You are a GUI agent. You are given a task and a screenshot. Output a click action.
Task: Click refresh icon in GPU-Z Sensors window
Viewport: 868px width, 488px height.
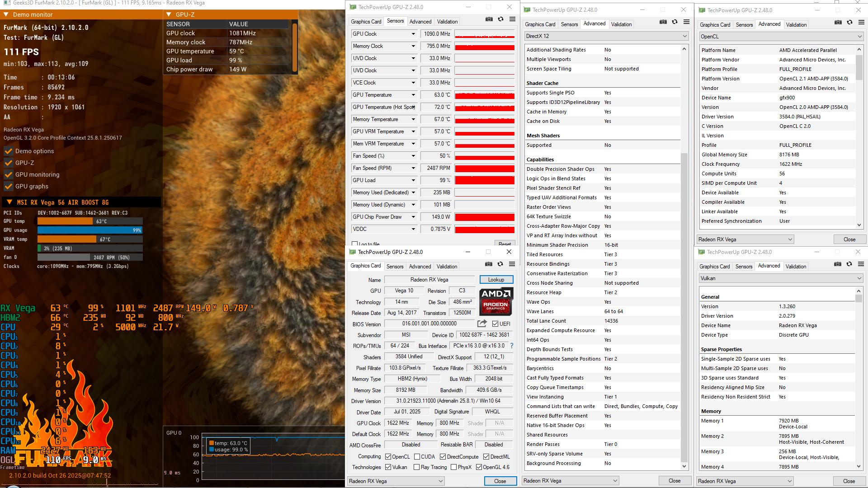(x=500, y=19)
